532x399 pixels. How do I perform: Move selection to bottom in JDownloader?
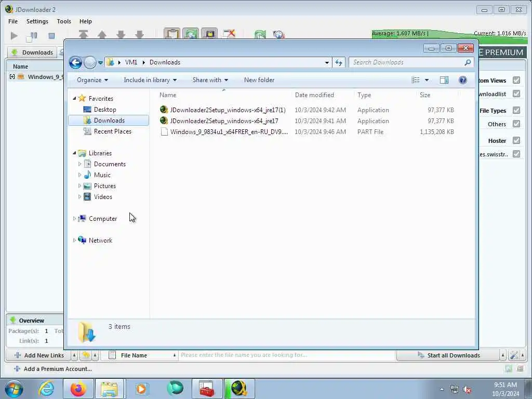(x=139, y=34)
